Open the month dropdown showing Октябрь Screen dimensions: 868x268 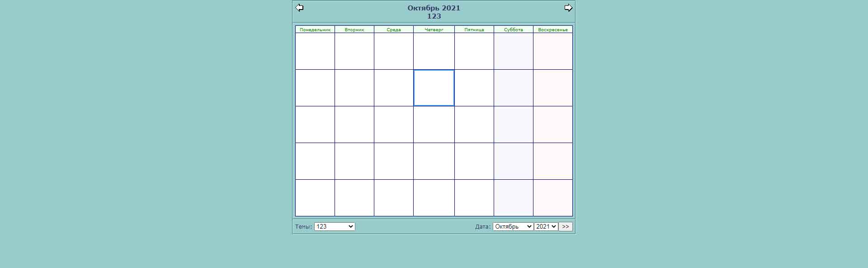coord(513,226)
